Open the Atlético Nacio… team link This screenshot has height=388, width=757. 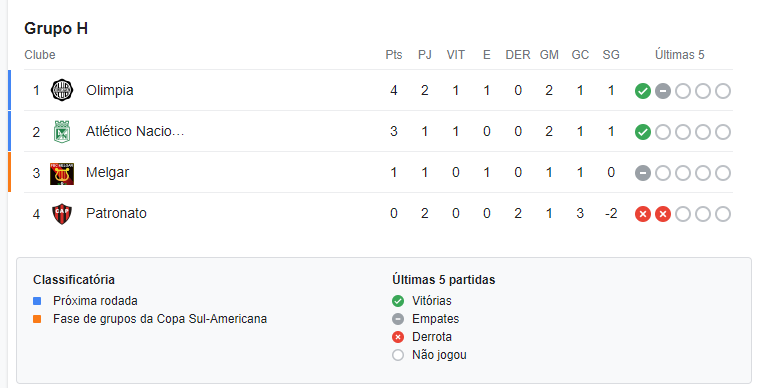135,131
